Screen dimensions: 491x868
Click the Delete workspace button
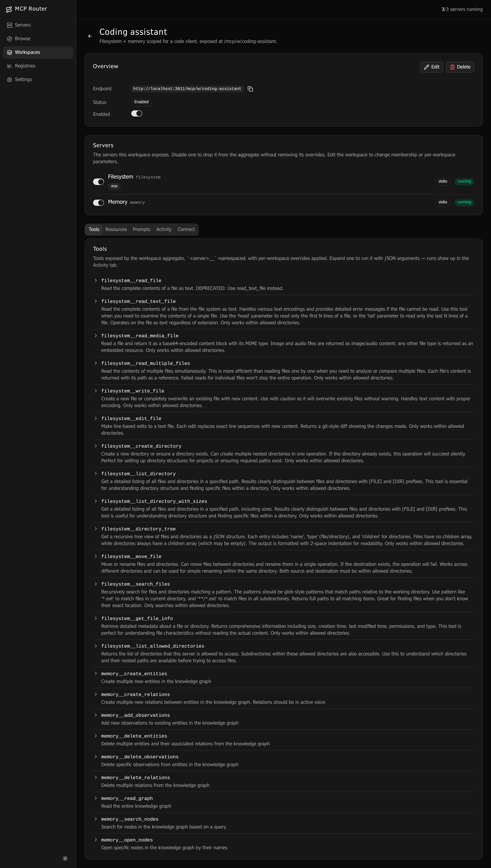460,67
